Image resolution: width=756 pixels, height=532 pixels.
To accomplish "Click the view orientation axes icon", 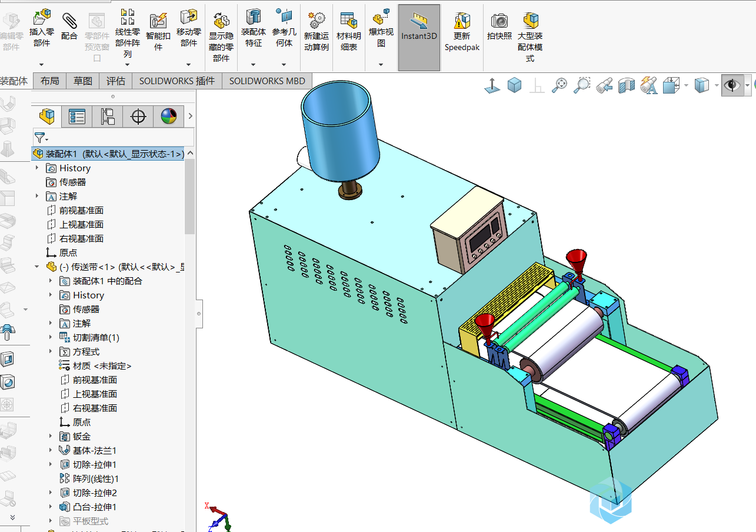I will [492, 86].
